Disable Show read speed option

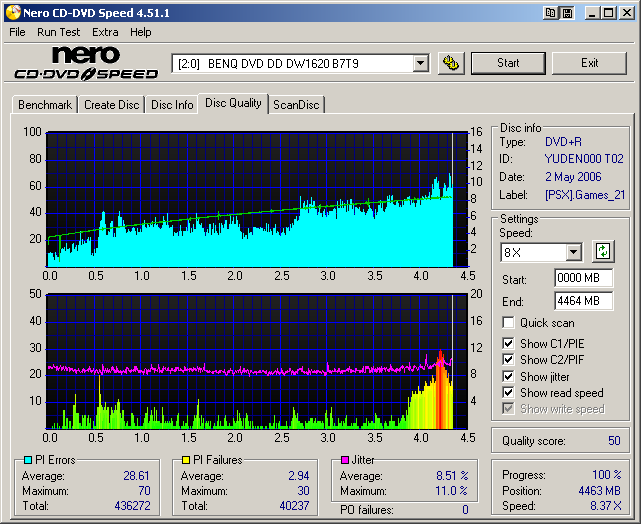pyautogui.click(x=509, y=393)
